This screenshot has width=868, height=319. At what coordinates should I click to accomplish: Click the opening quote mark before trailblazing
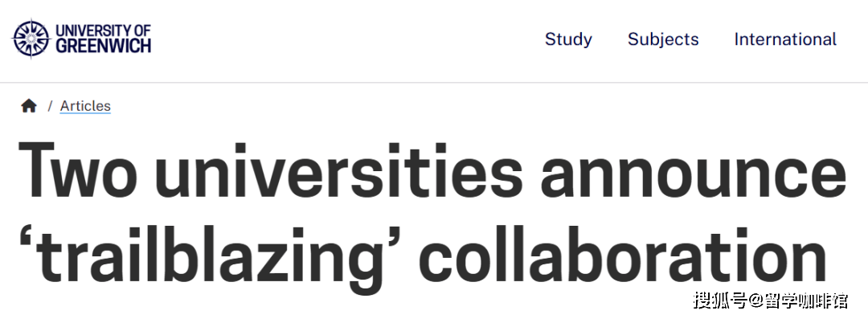click(27, 236)
